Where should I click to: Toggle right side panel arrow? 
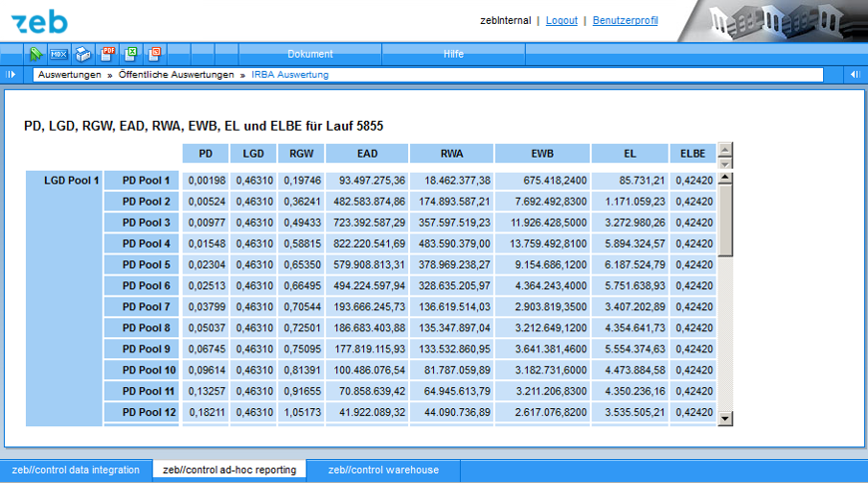(855, 75)
